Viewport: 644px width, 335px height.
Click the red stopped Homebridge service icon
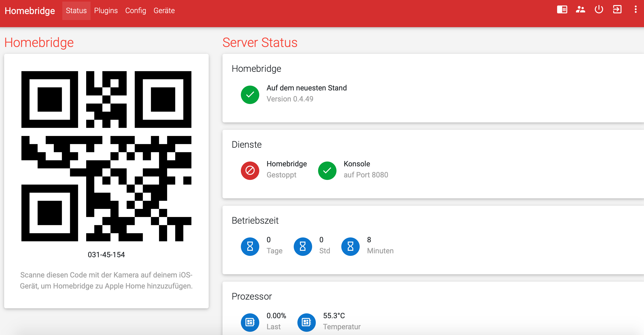(250, 171)
